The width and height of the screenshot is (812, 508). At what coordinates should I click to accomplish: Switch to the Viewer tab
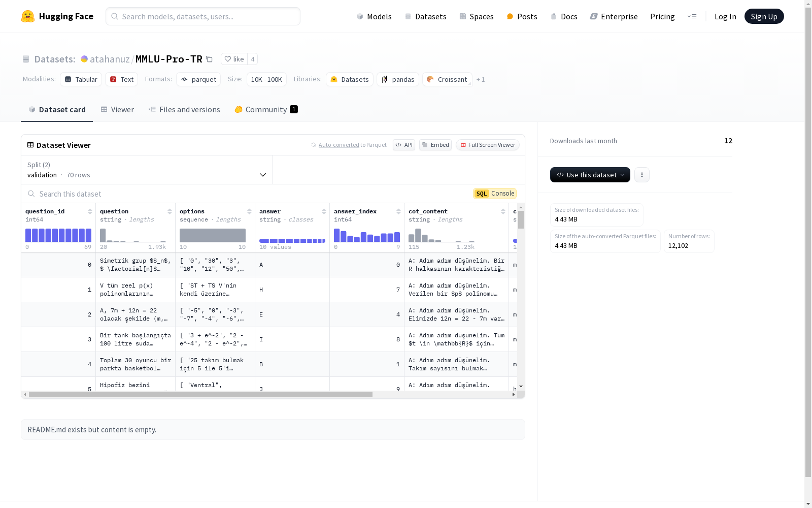(x=117, y=109)
